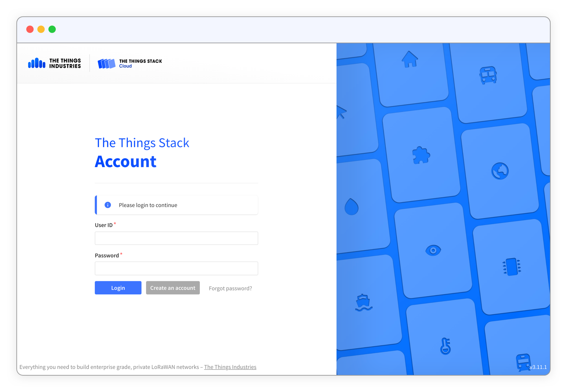Click the microchip icon tile
The image size is (567, 392).
tap(512, 267)
